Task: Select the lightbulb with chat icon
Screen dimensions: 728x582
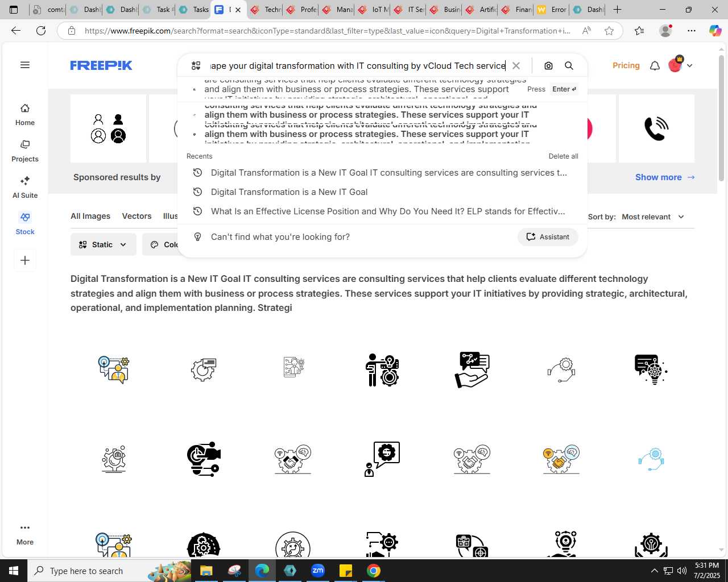Action: 651,369
